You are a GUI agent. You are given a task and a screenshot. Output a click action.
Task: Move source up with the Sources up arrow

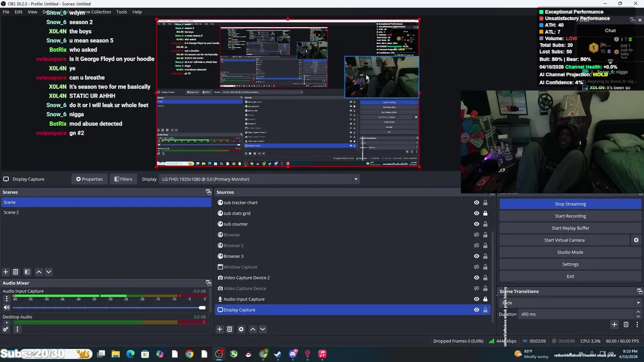click(253, 329)
